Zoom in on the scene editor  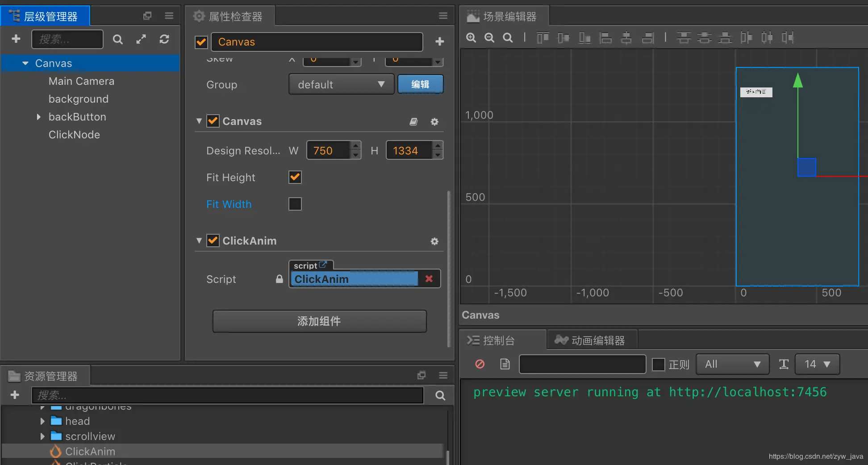[471, 37]
